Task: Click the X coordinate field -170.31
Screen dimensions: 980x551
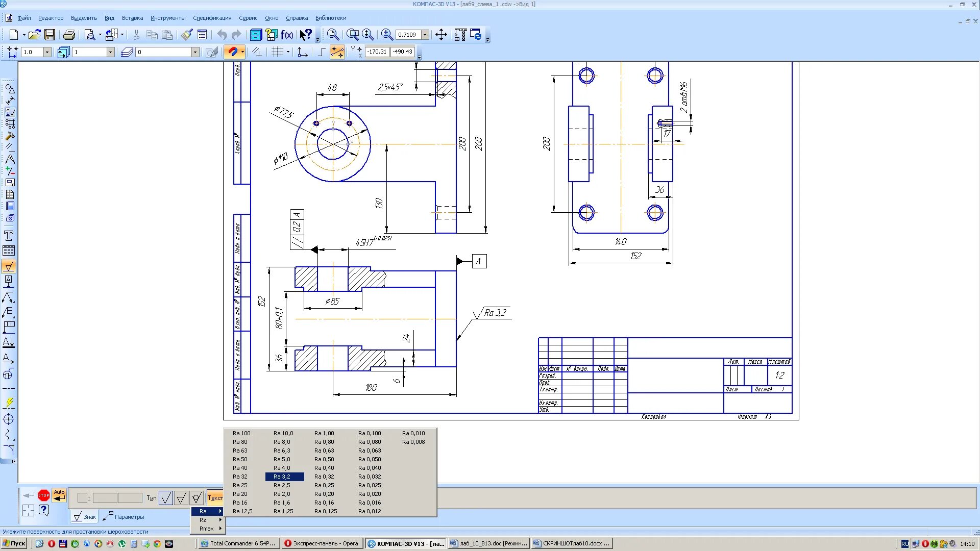Action: [x=377, y=52]
